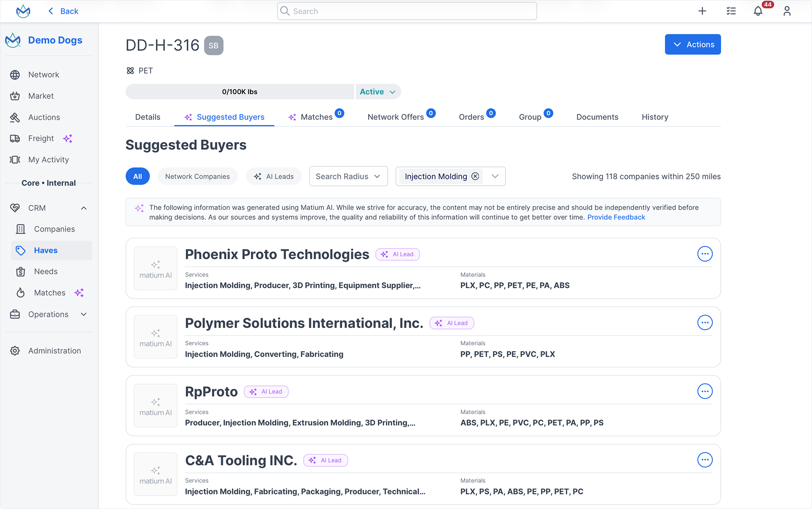
Task: Switch to the Matches tab
Action: point(316,117)
